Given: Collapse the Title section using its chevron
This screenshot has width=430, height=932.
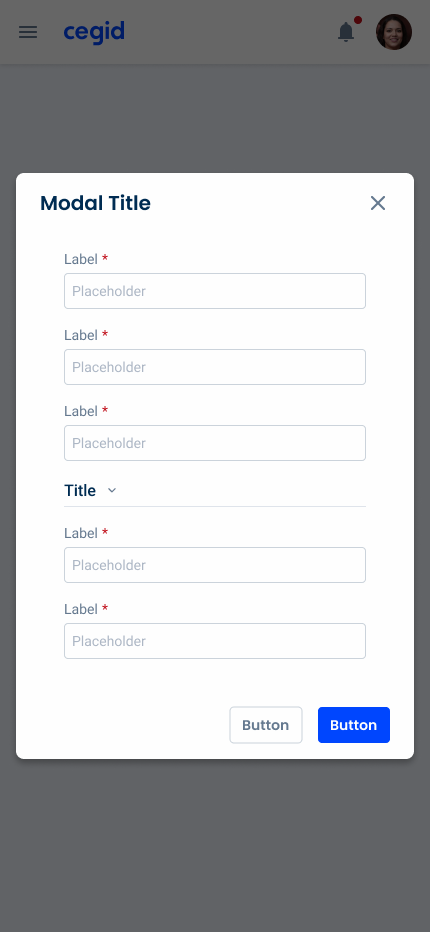Looking at the screenshot, I should 112,490.
